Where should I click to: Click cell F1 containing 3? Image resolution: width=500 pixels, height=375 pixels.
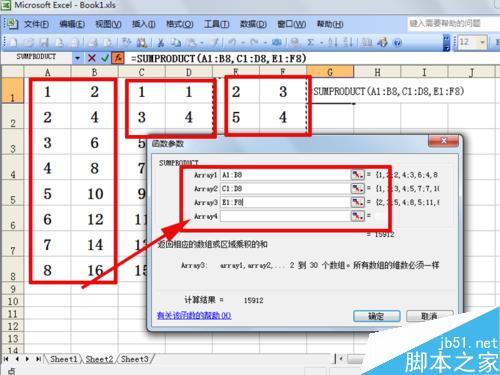pos(283,92)
